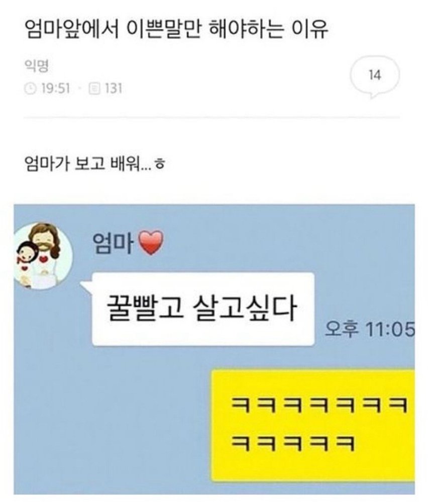Tap the tail of the white chat bubble
This screenshot has height=504, width=428.
[86, 286]
